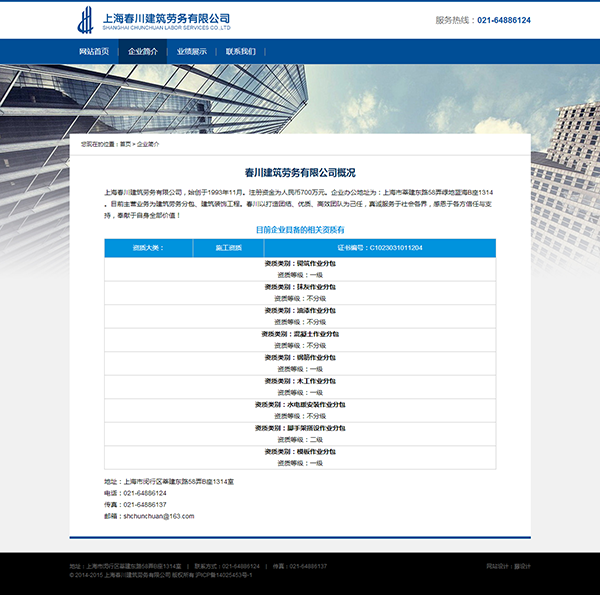Click the 钢筋作业分包 qualification row
The image size is (600, 595).
[300, 364]
